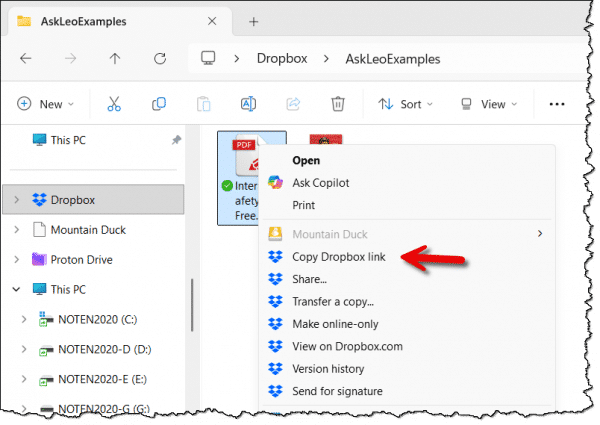Viewport: 600px width, 425px height.
Task: Click the Cut scissors icon in toolbar
Action: pos(113,104)
